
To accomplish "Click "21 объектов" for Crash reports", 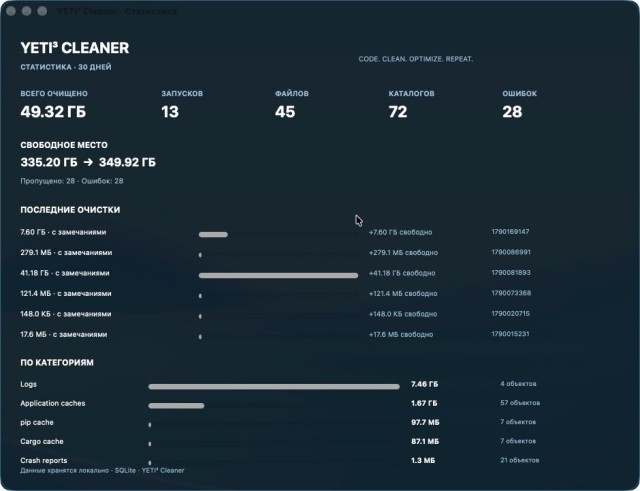I will (520, 460).
